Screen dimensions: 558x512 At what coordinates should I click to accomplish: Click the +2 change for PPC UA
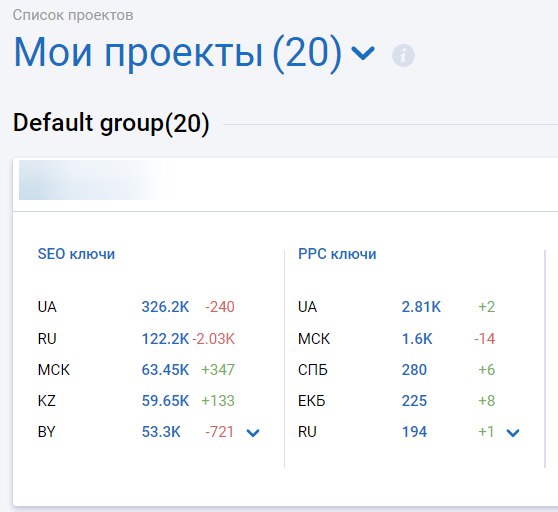pyautogui.click(x=486, y=307)
